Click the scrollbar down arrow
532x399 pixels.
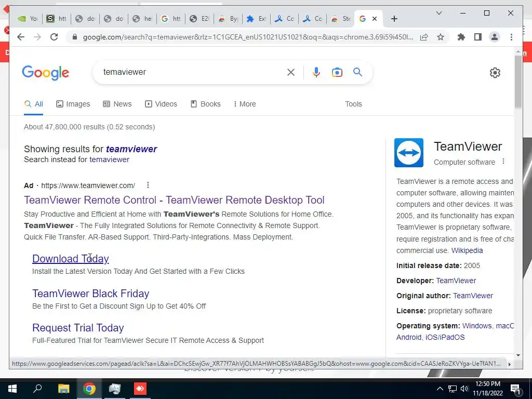pos(518,355)
